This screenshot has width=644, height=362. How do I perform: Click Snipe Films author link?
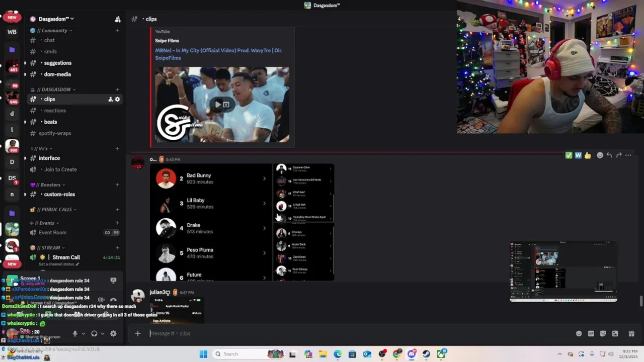pyautogui.click(x=167, y=41)
